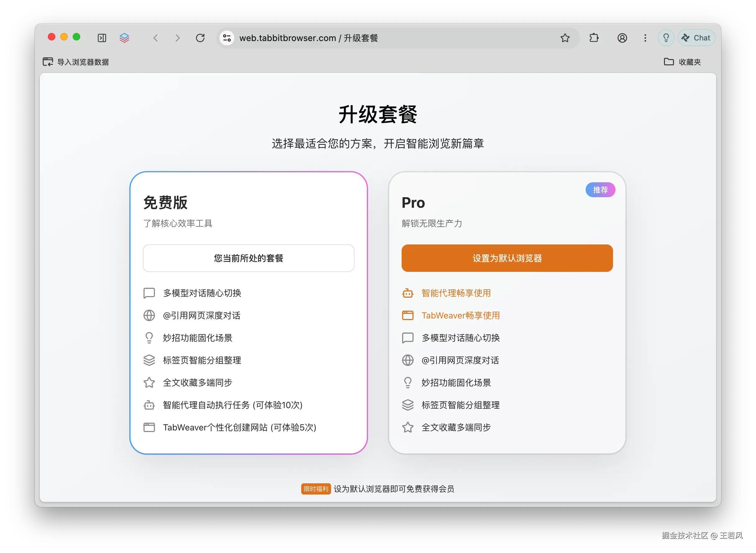Click the browser back arrow
Screen dimensions: 756x553
155,38
